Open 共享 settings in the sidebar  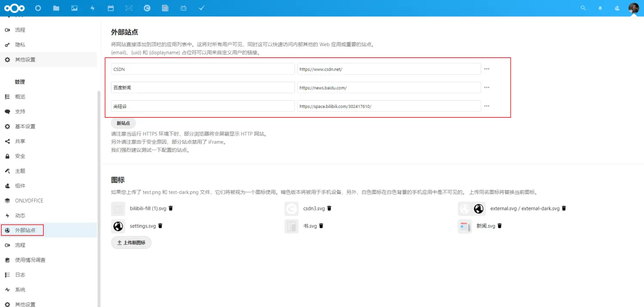tap(49, 141)
